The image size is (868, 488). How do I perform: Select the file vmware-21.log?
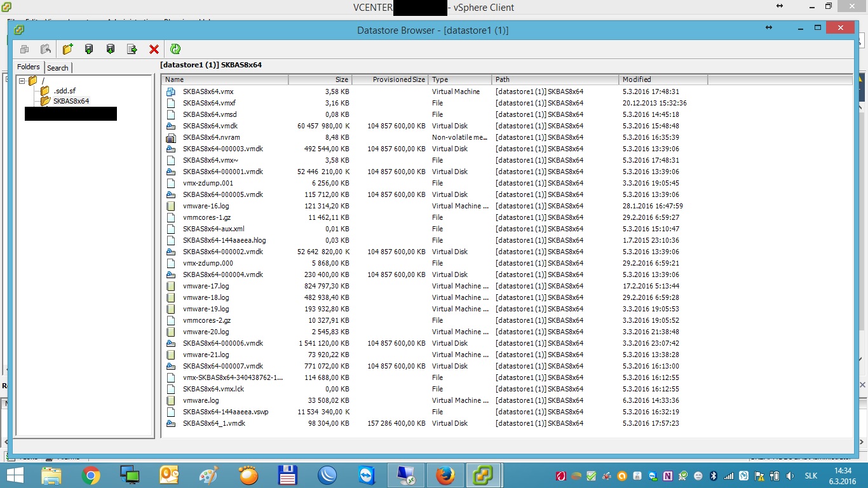[206, 355]
